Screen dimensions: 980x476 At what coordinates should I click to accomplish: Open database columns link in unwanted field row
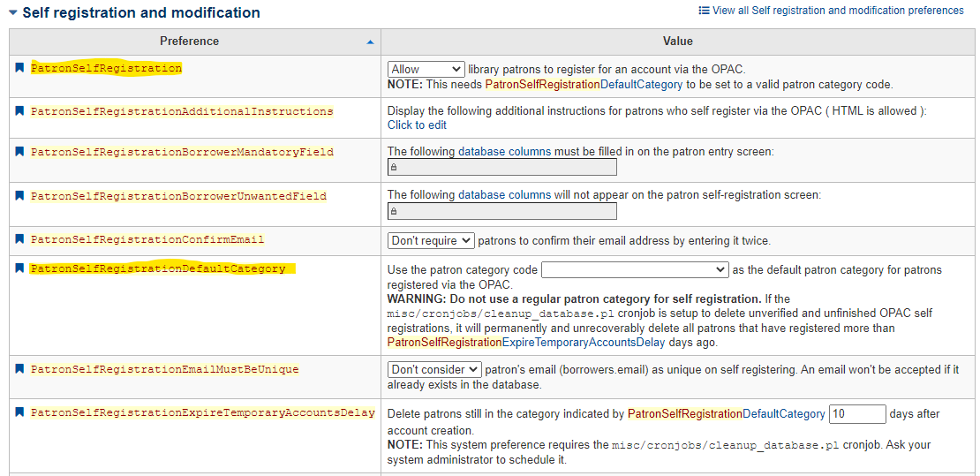[505, 195]
